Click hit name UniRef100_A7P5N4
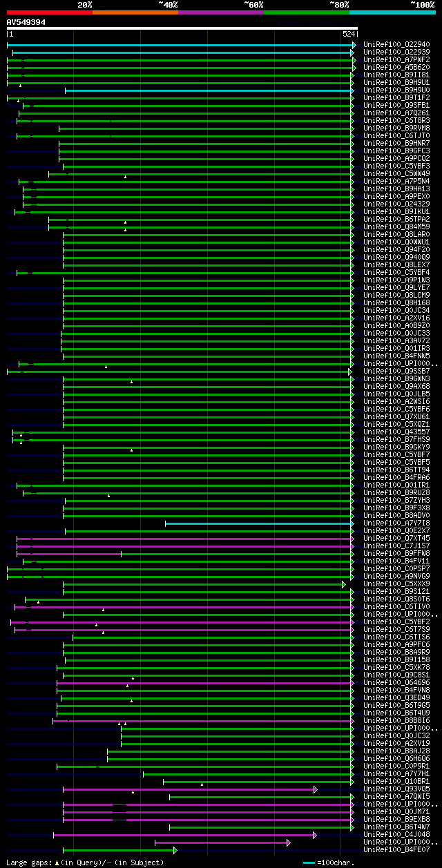Screen dimensions: 442x868 tap(396, 182)
